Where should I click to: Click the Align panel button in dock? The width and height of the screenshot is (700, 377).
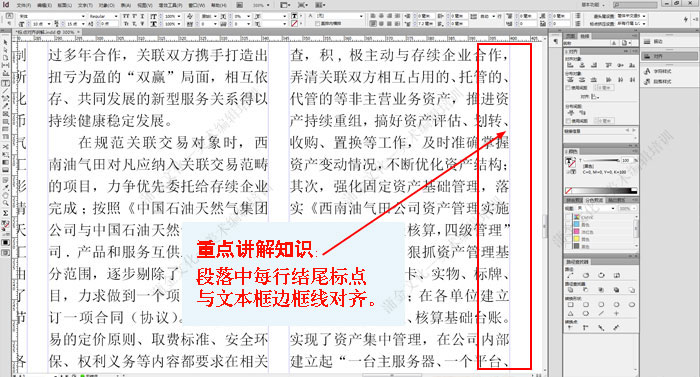[658, 57]
